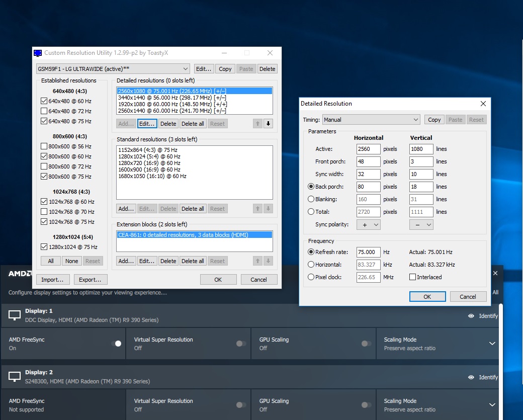The height and width of the screenshot is (420, 523).
Task: Expand Scaling Mode for Display 2
Action: pos(492,404)
